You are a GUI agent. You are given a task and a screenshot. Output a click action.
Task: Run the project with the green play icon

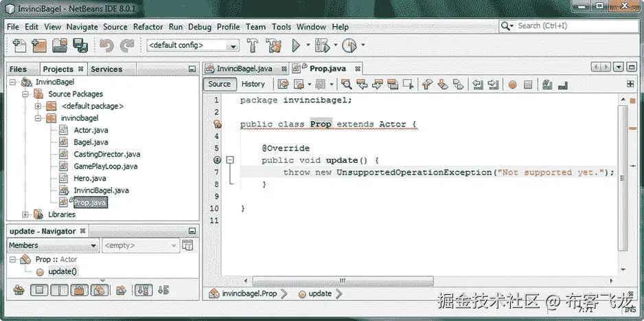click(296, 45)
